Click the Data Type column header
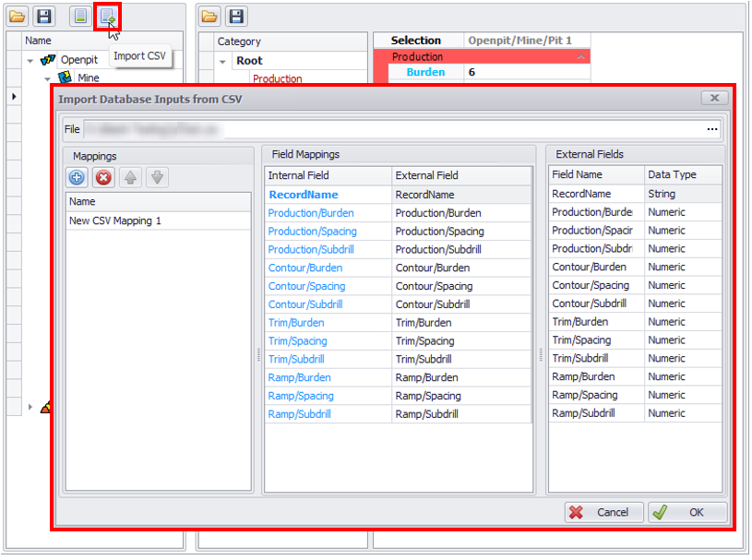Image resolution: width=752 pixels, height=560 pixels. [682, 174]
